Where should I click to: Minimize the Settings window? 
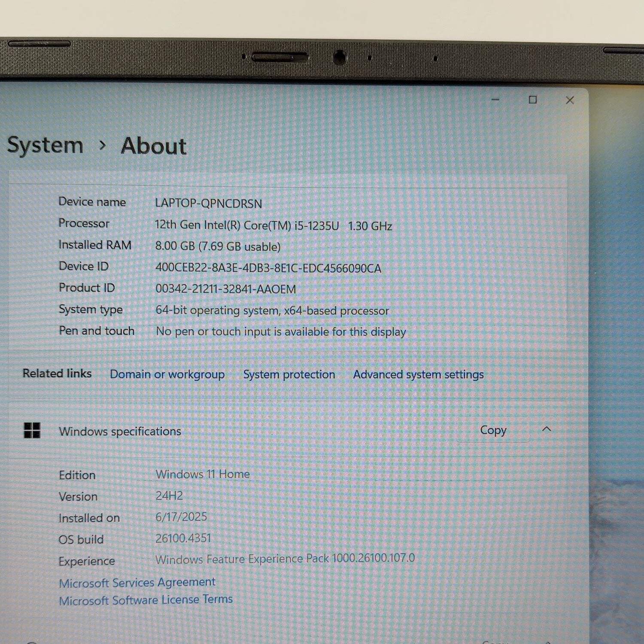[x=495, y=100]
